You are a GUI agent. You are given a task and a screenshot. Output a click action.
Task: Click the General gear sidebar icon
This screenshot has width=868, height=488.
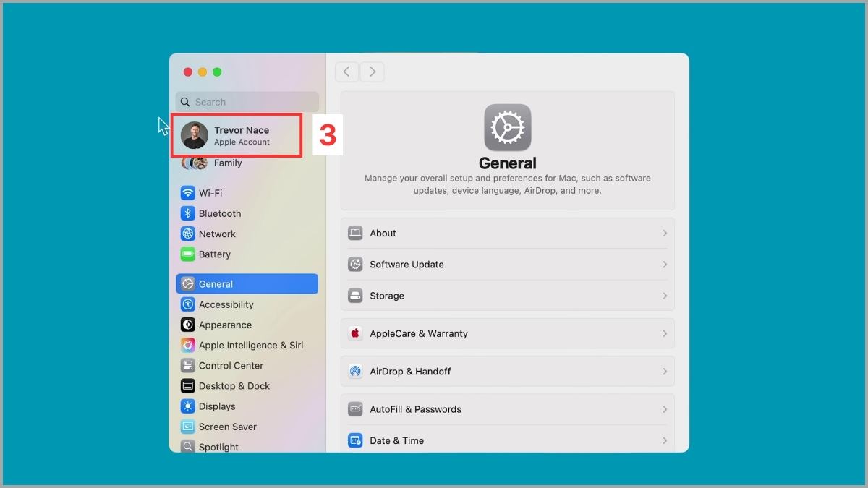coord(188,284)
